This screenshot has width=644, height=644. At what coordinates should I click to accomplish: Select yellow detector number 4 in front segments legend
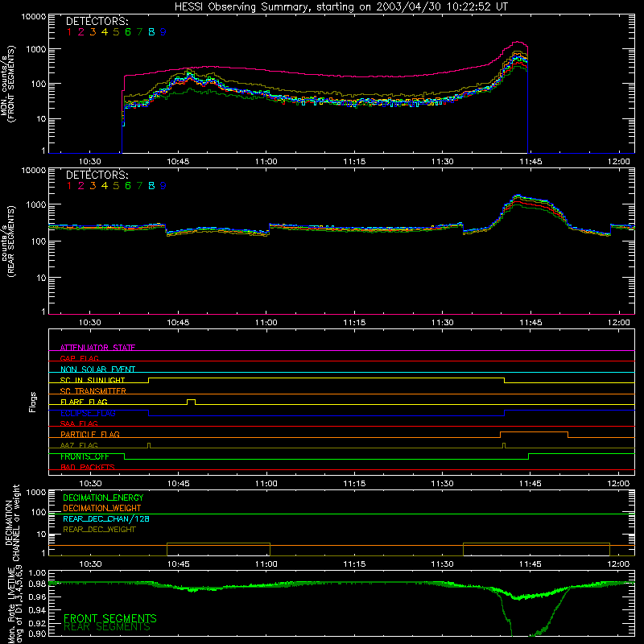[x=105, y=32]
